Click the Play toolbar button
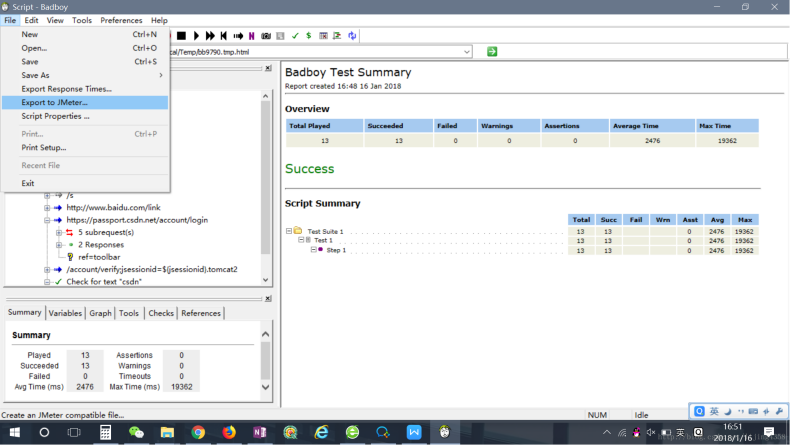 [x=196, y=36]
